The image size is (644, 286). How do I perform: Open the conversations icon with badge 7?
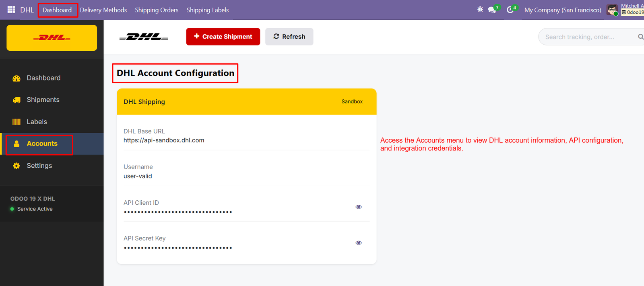pos(493,9)
